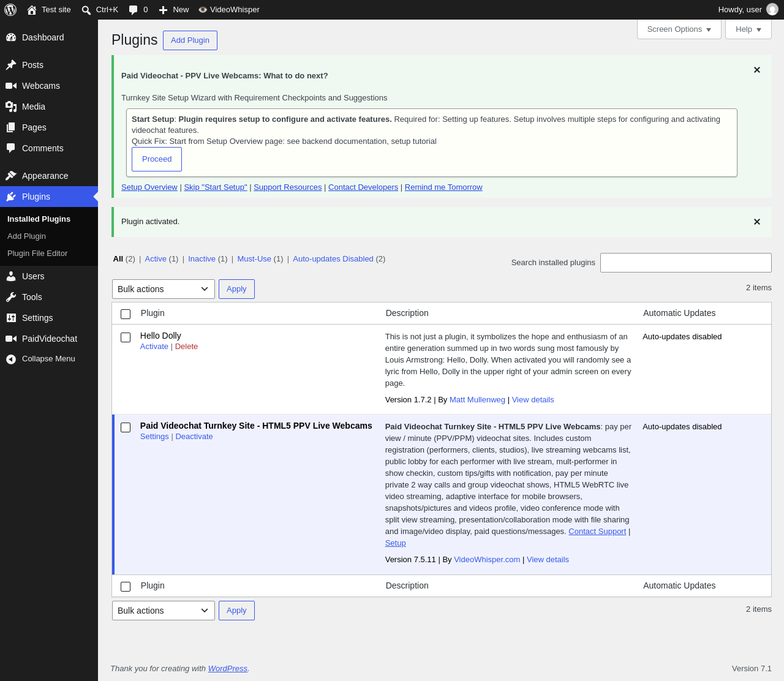The width and height of the screenshot is (784, 681).
Task: Expand the Help tab
Action: pyautogui.click(x=748, y=29)
